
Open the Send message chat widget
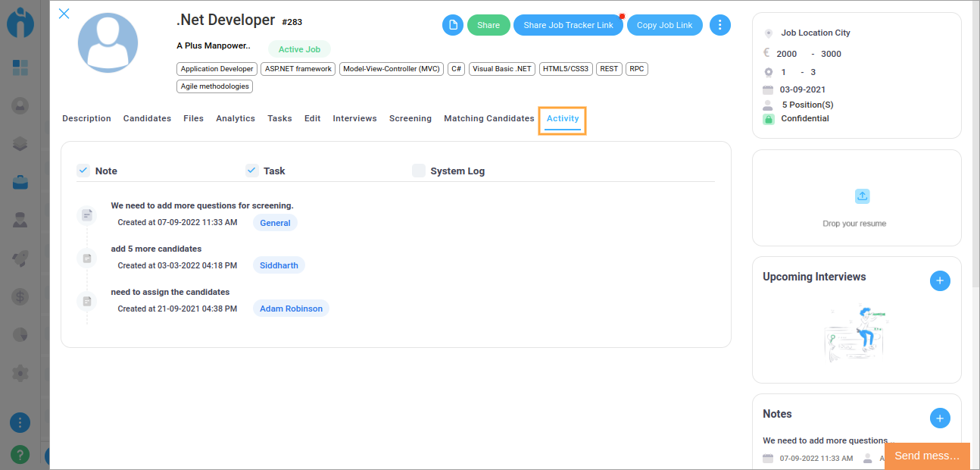tap(926, 456)
